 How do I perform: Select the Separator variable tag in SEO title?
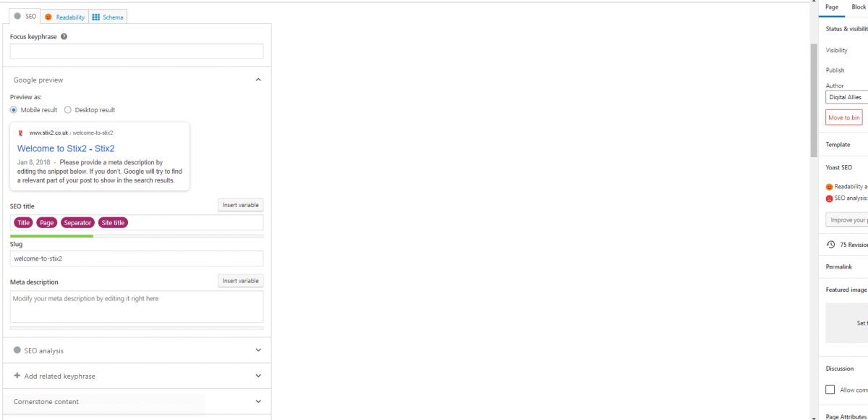77,222
